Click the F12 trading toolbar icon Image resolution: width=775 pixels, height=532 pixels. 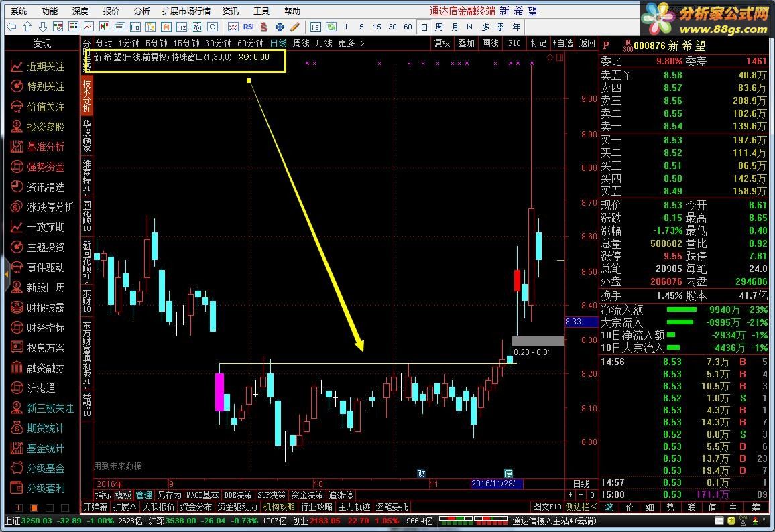182,27
